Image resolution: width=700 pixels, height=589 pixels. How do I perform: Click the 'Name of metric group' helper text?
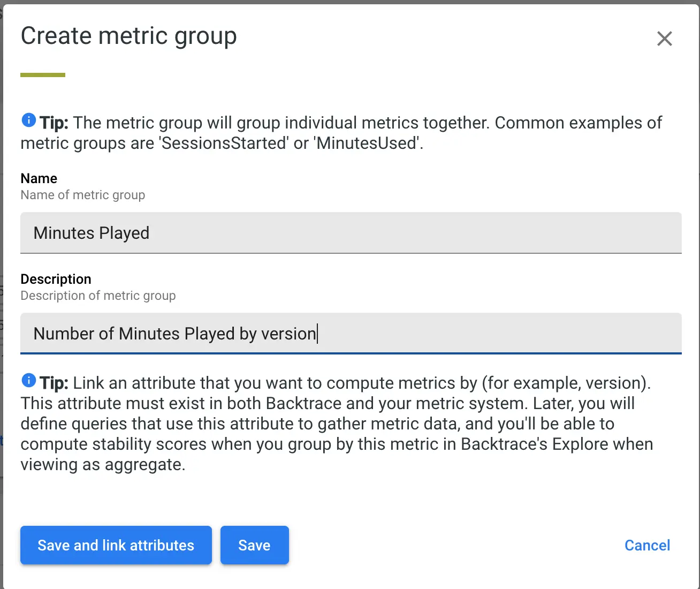point(82,195)
